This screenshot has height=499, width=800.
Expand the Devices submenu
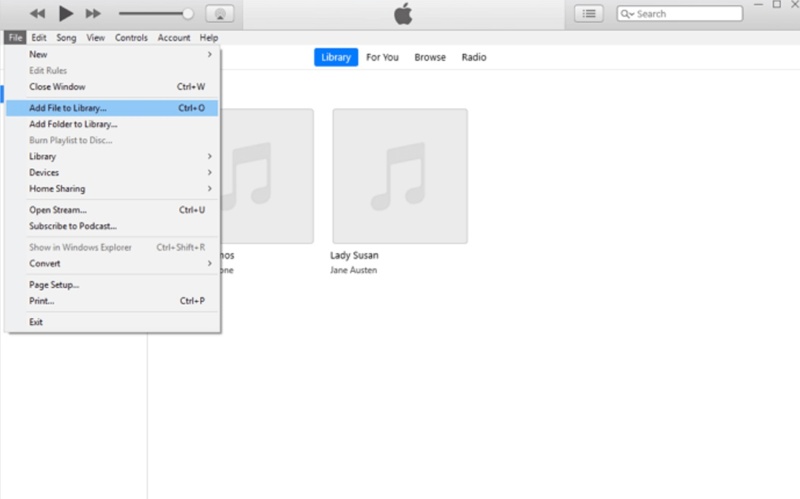click(x=112, y=173)
